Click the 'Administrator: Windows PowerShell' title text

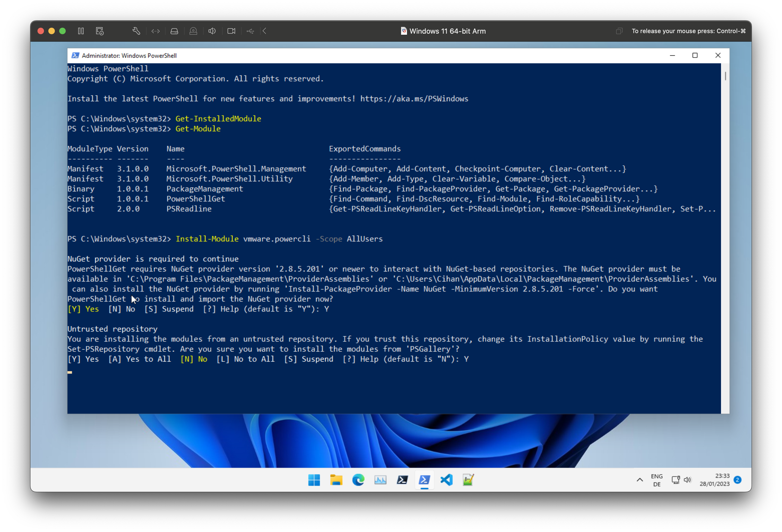point(129,56)
